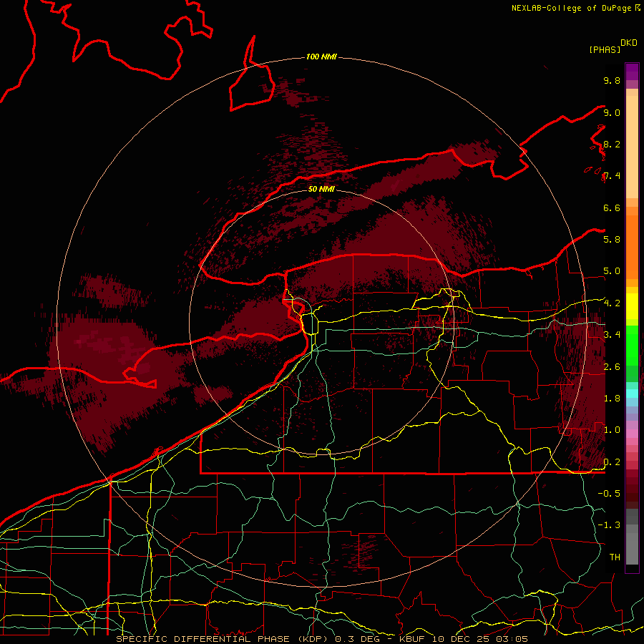
Task: Click the 100 NMI range ring label
Action: 321,57
